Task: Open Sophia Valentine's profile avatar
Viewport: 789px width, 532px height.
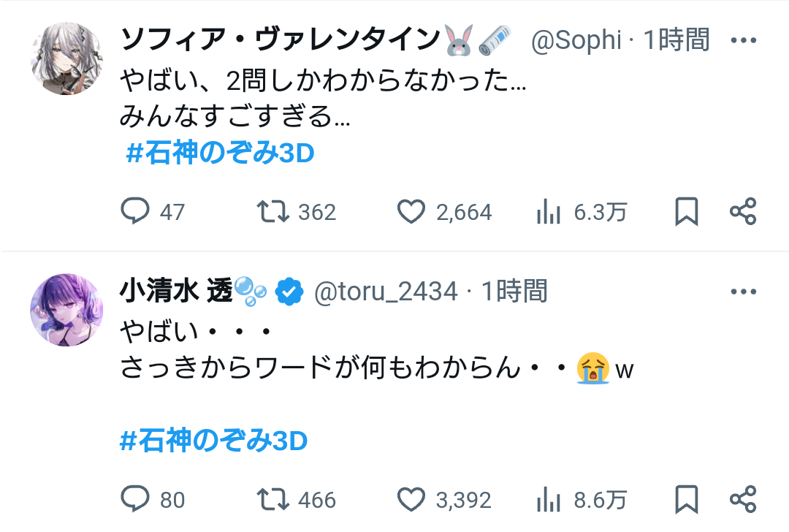Action: point(66,58)
